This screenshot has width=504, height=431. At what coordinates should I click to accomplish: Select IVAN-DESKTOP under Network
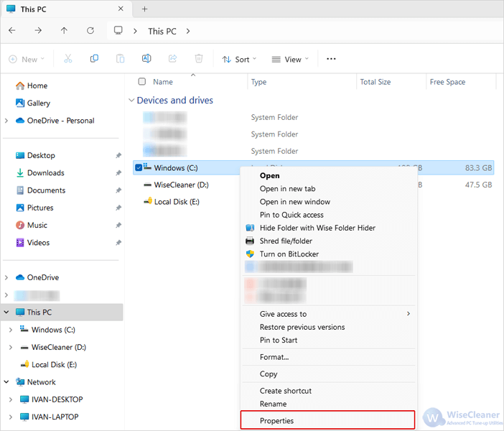tap(57, 399)
